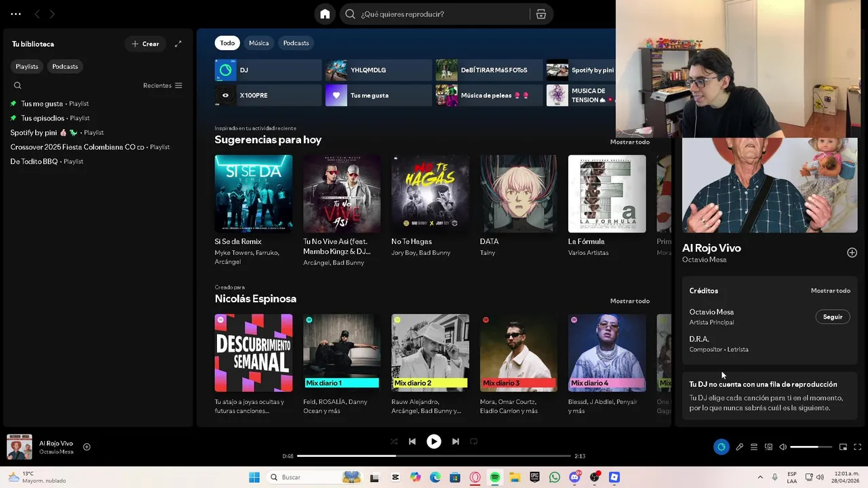The image size is (868, 488).
Task: Open the Recientes sort dropdown
Action: point(163,85)
